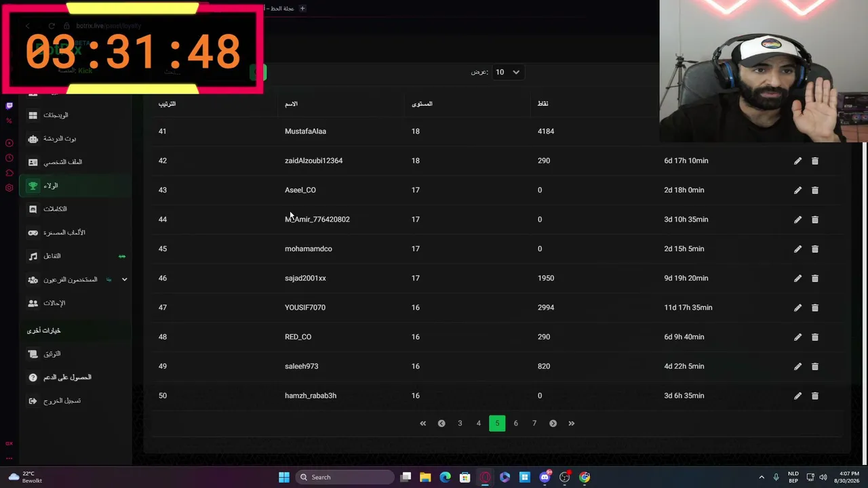Expand the Sub users chevron
Image resolution: width=868 pixels, height=488 pixels.
pos(124,279)
